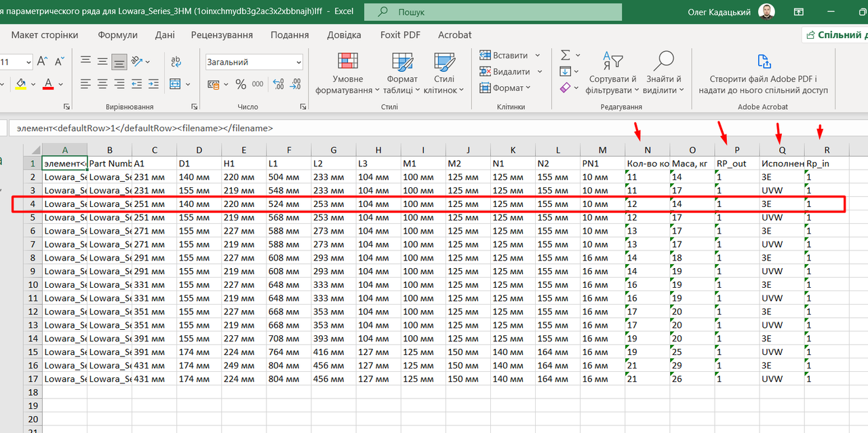
Task: Open Foxit PDF tab
Action: click(400, 35)
